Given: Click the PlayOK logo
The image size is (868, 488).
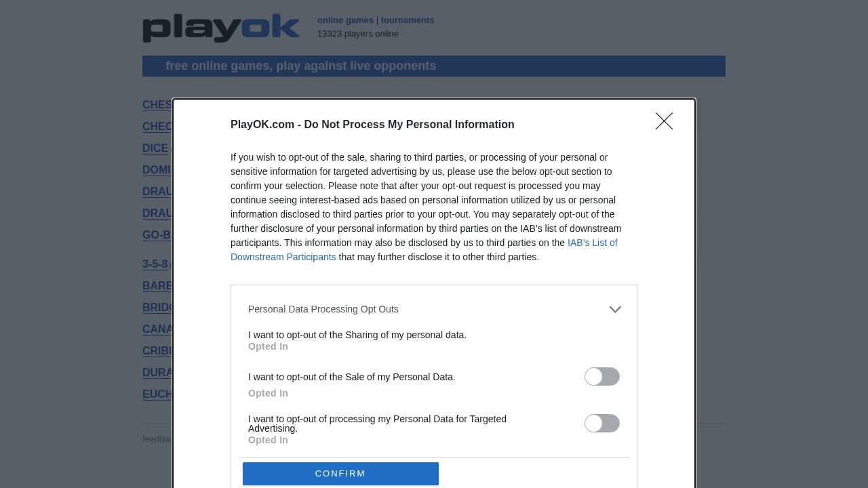Looking at the screenshot, I should point(221,28).
